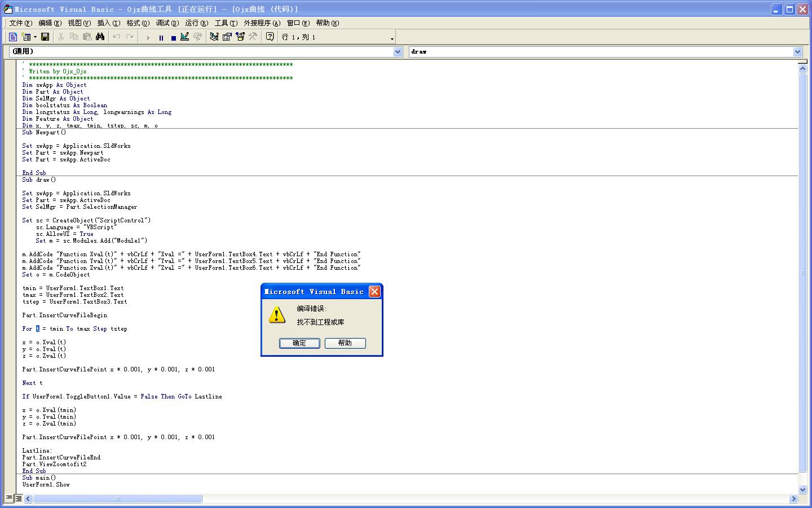The image size is (812, 508).
Task: Open the 编辑(E) menu
Action: click(x=50, y=23)
